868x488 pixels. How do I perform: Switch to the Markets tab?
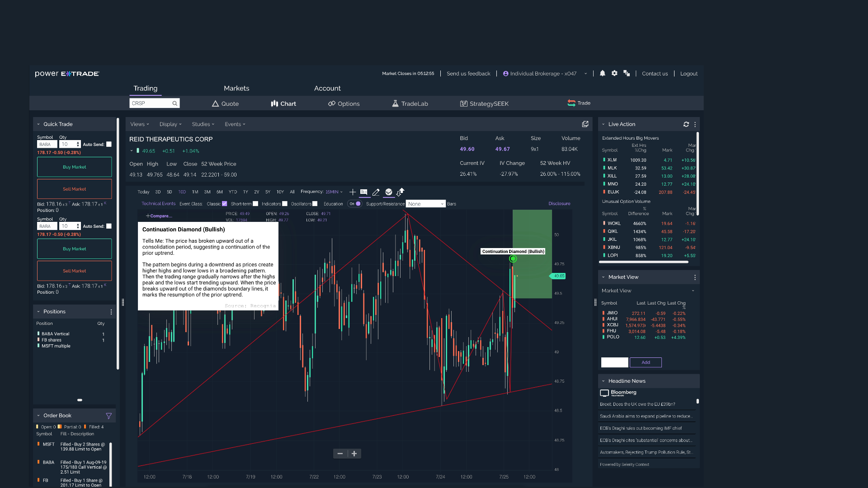(236, 88)
